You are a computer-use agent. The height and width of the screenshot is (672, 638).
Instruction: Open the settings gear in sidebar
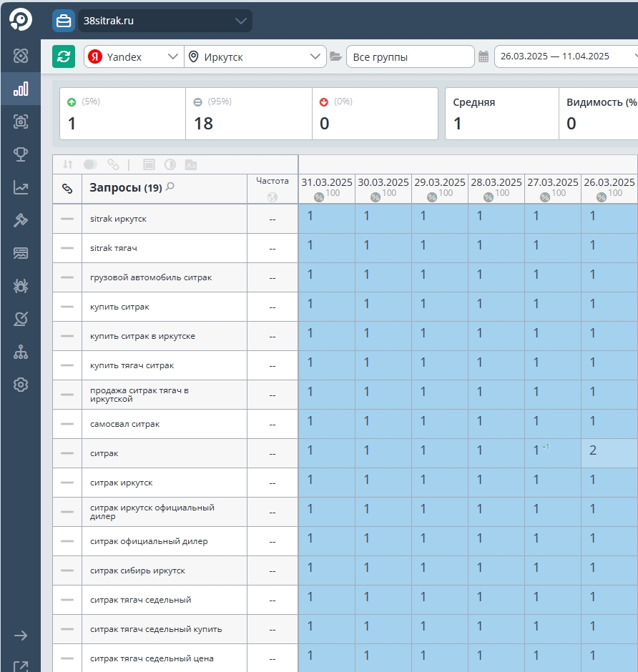(21, 385)
